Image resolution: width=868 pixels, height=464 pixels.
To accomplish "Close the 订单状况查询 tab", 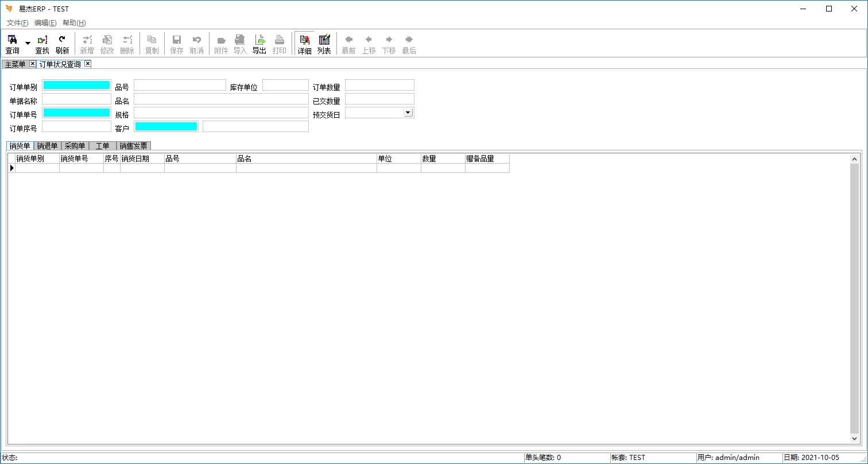I will point(88,64).
